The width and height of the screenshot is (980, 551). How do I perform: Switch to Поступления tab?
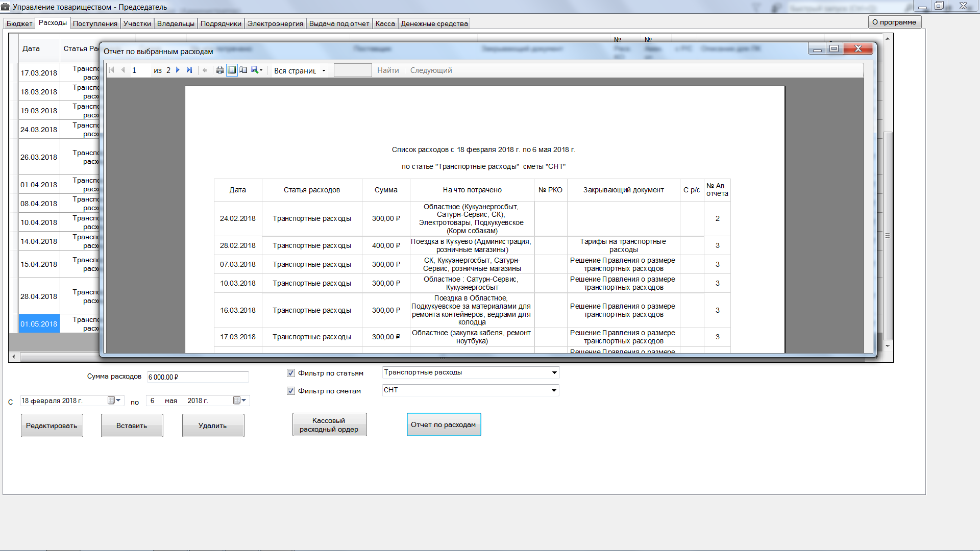95,23
